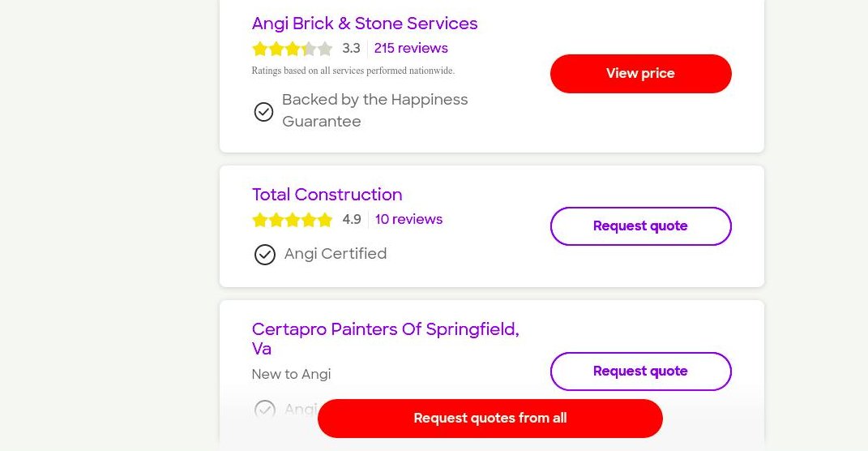Click the Angi Certified checkmark icon

(265, 255)
